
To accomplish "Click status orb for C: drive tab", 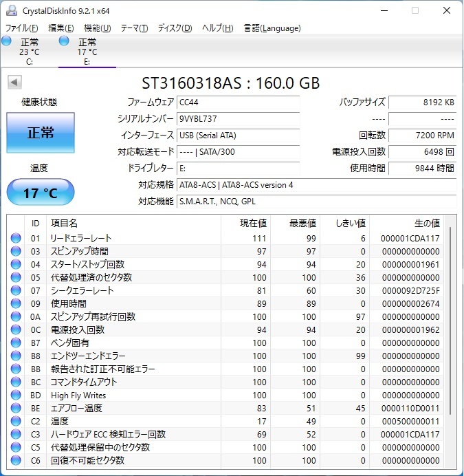I will (7, 42).
